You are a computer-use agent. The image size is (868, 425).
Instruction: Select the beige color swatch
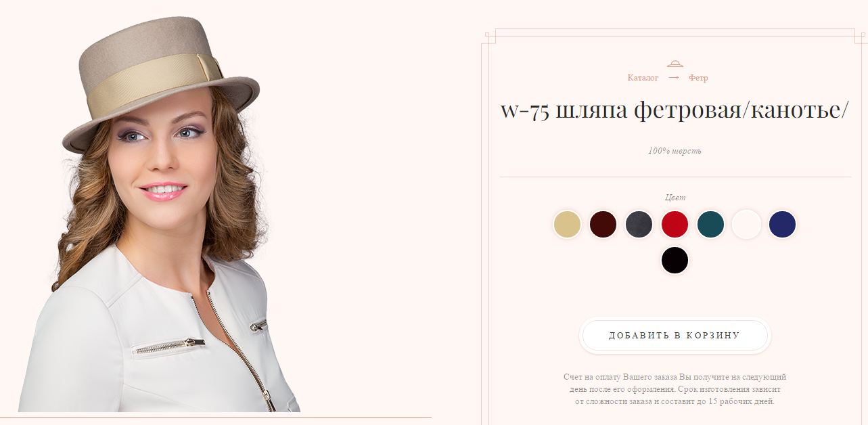pyautogui.click(x=567, y=224)
